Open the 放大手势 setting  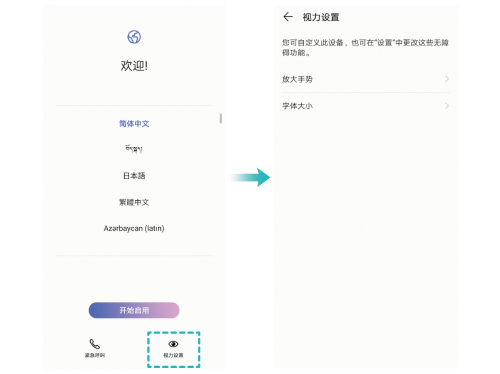(x=366, y=79)
